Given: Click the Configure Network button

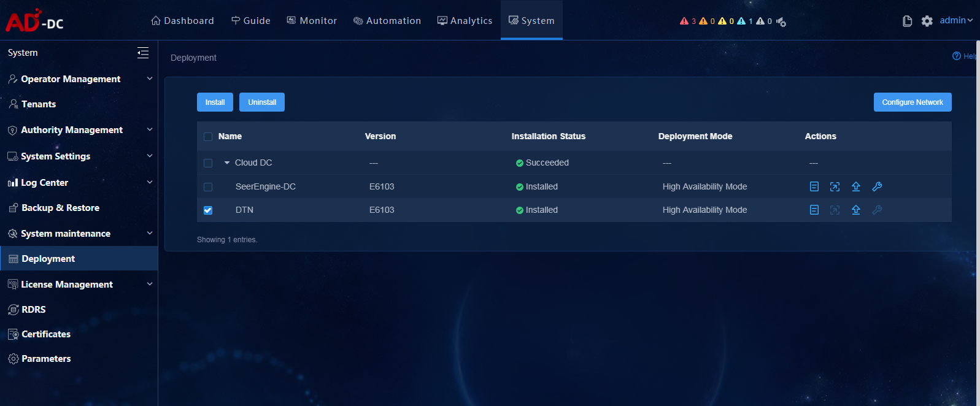Looking at the screenshot, I should 912,102.
